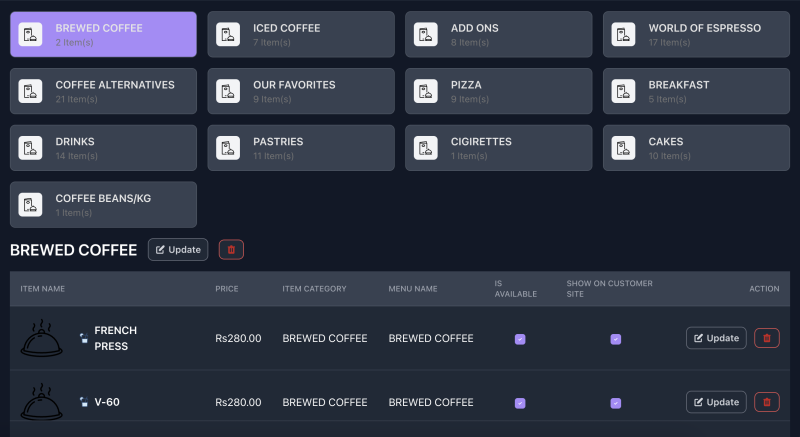Screen dimensions: 800x437
Task: Click the 17 Item(s) count text
Action: [x=669, y=42]
